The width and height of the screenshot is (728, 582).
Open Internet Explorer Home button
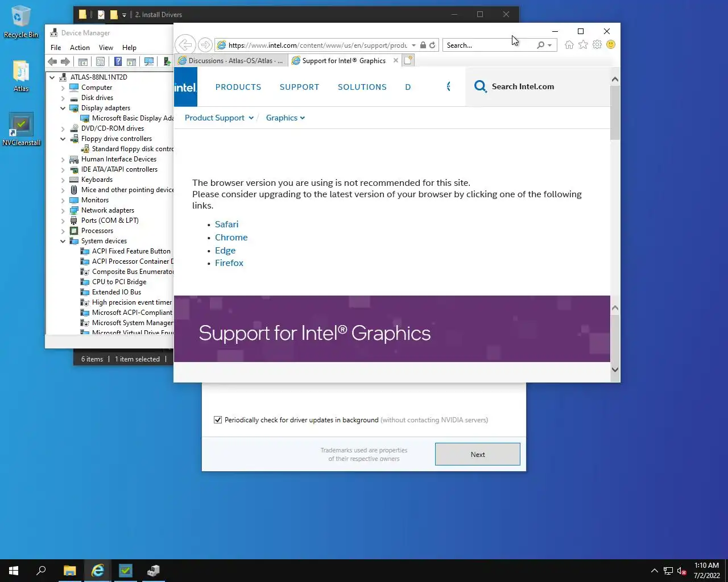click(x=569, y=44)
